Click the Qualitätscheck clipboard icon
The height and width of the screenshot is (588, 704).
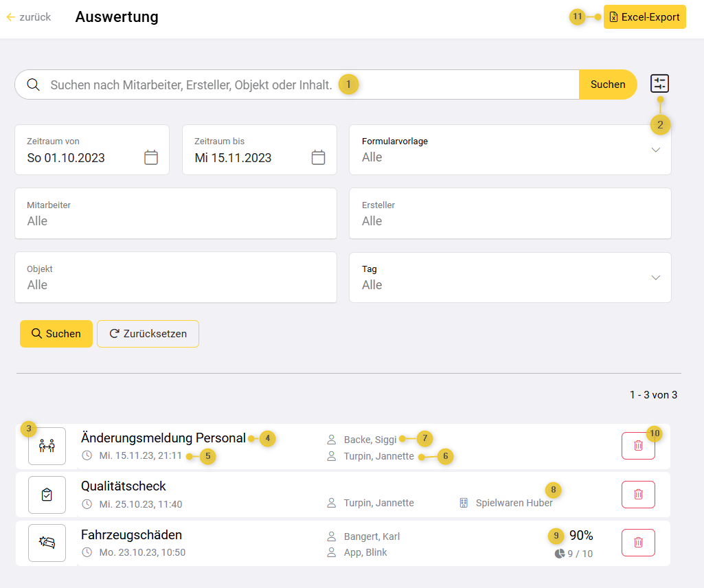point(47,495)
